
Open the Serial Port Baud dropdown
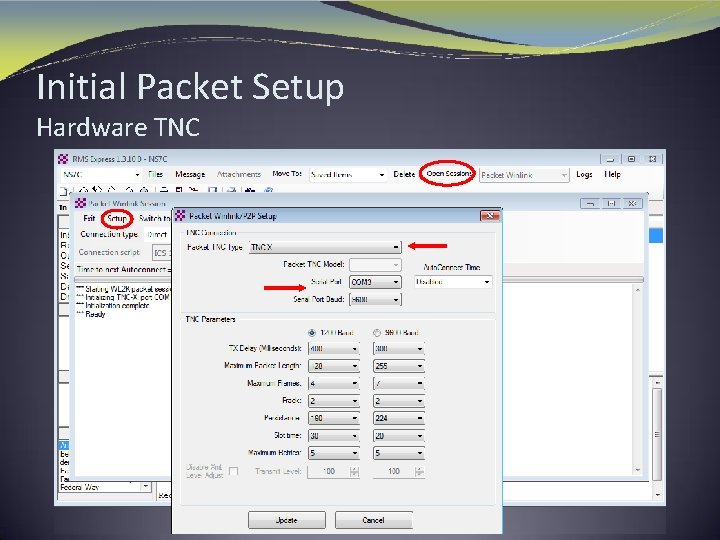[396, 299]
